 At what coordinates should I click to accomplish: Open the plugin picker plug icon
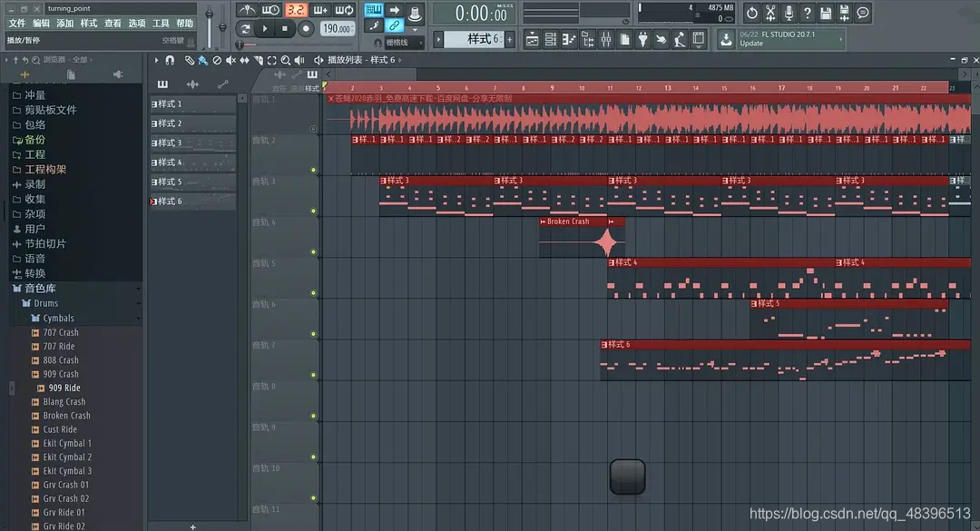pyautogui.click(x=642, y=40)
